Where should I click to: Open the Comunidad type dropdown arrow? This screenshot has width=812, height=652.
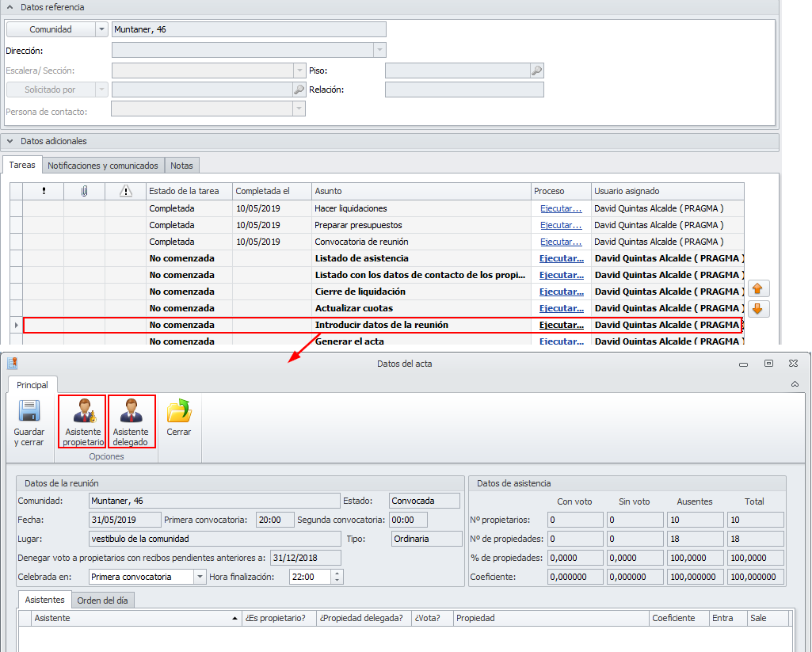[x=101, y=29]
